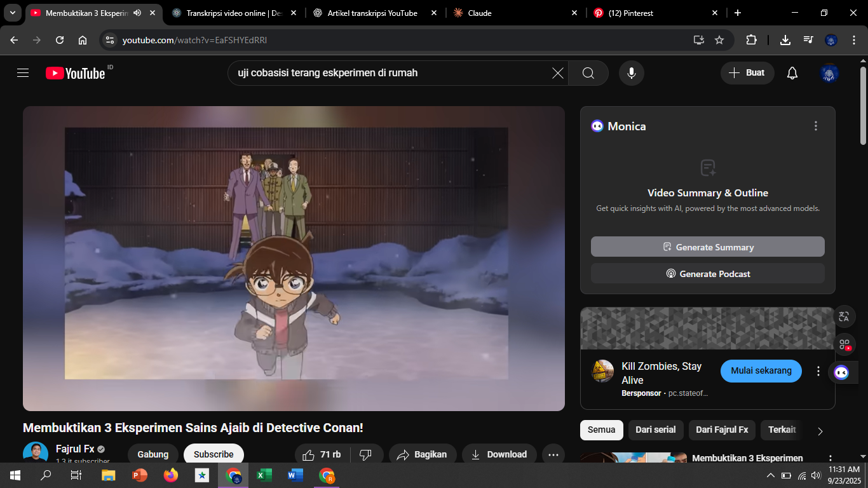View site information icon in address bar
The height and width of the screenshot is (488, 868).
pos(110,40)
